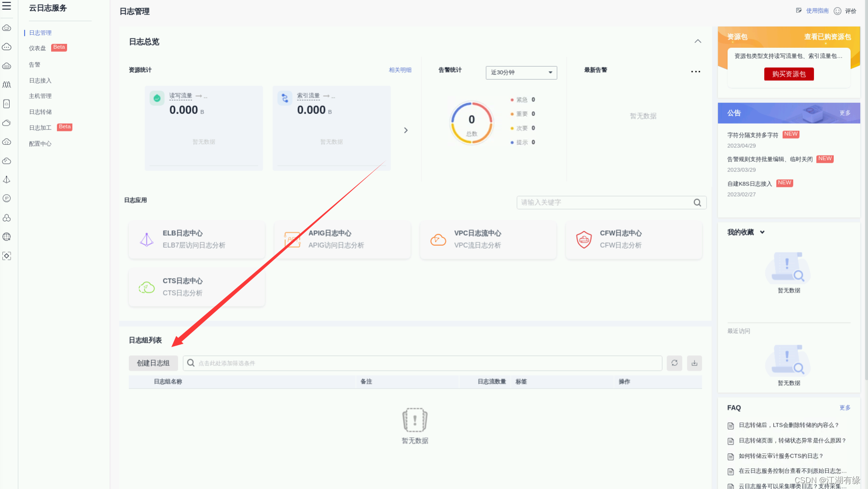868x489 pixels.
Task: Open announcement 字符分隔支持多字符
Action: point(753,135)
